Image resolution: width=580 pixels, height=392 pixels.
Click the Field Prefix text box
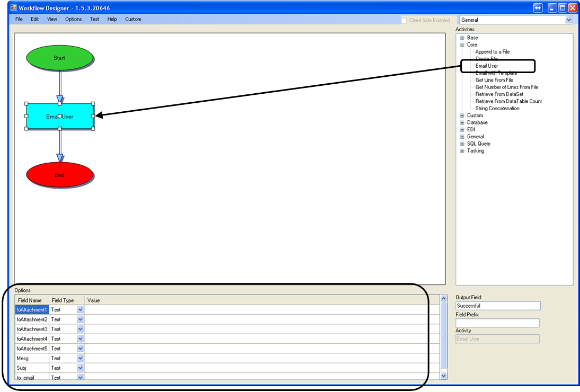tap(497, 323)
